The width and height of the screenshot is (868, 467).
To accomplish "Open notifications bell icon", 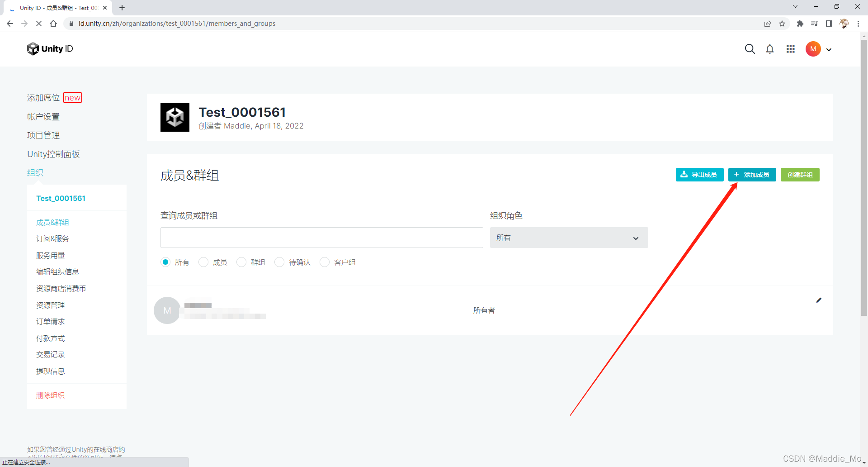I will pos(770,49).
